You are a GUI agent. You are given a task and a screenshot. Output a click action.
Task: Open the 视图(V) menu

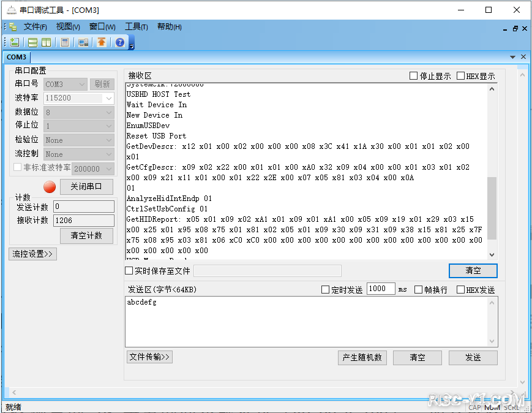(x=68, y=27)
